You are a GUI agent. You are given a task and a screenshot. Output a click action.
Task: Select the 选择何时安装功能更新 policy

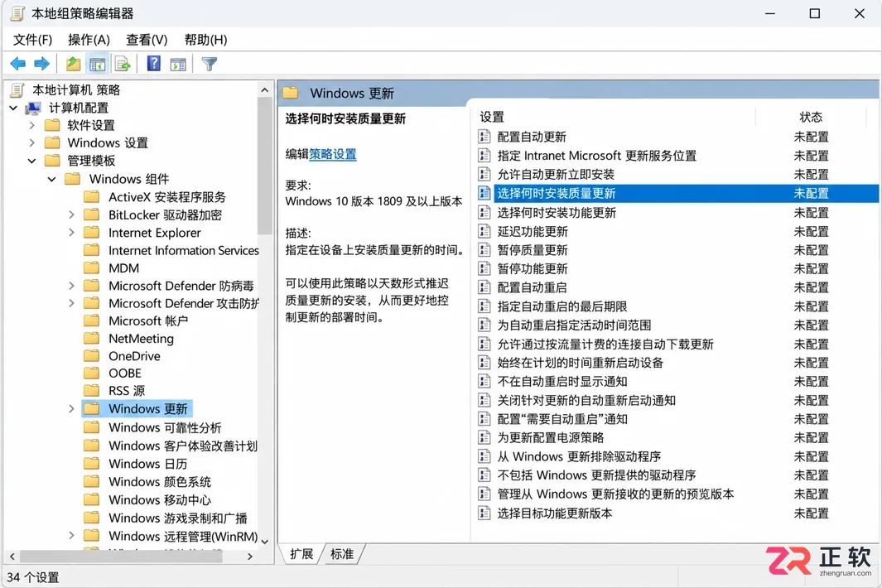tap(557, 212)
